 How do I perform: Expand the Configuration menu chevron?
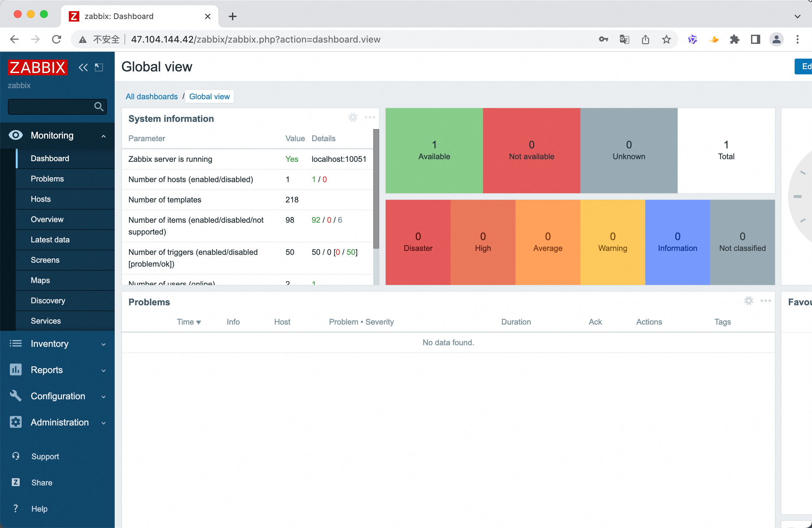(103, 397)
